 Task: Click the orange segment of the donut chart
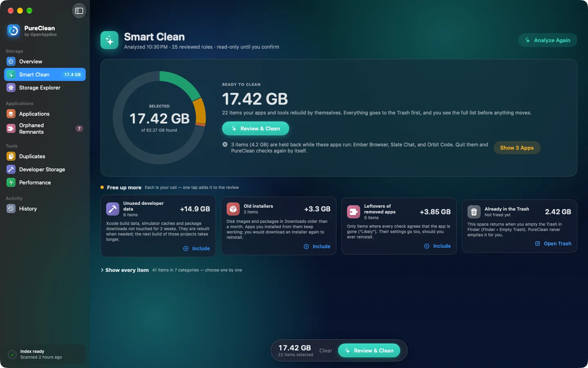[x=200, y=111]
